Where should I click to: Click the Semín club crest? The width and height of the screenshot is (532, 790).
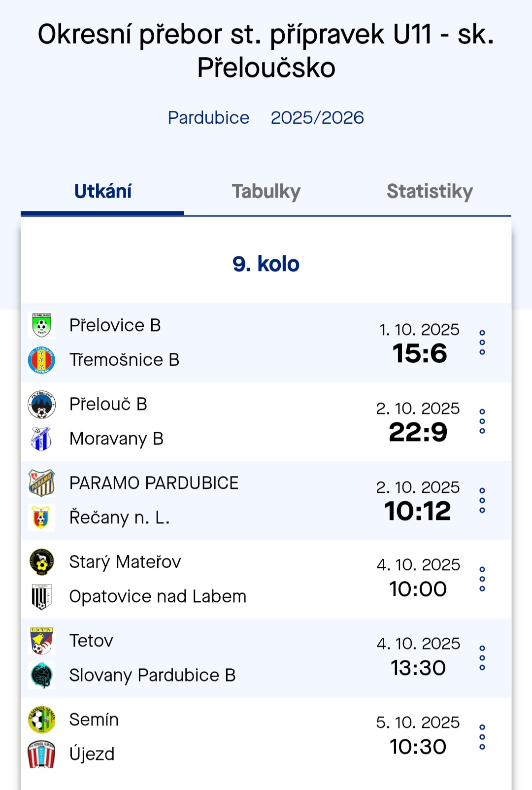41,720
